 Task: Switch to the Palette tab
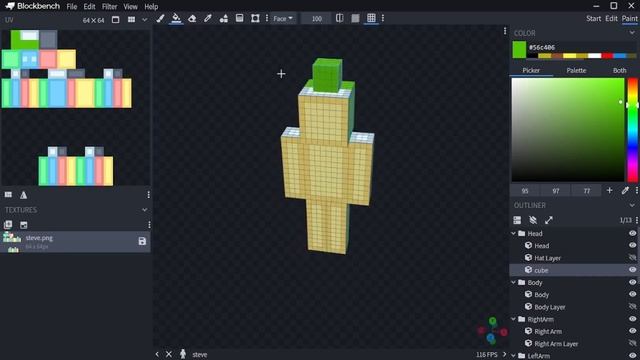coord(576,71)
